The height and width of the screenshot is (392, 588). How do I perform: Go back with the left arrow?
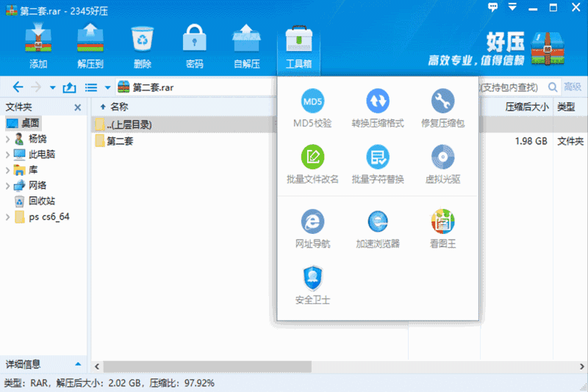pyautogui.click(x=18, y=88)
